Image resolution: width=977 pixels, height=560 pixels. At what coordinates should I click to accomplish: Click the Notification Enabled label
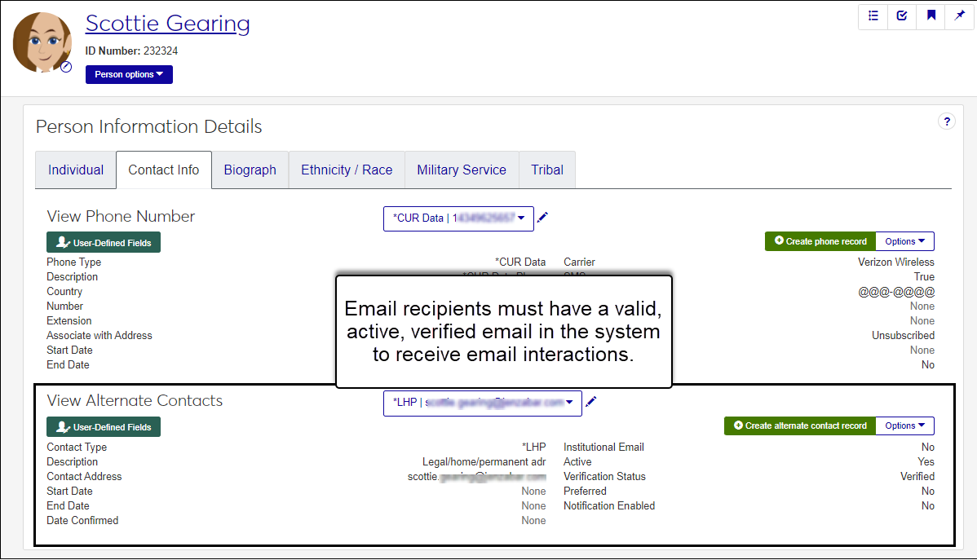(609, 506)
